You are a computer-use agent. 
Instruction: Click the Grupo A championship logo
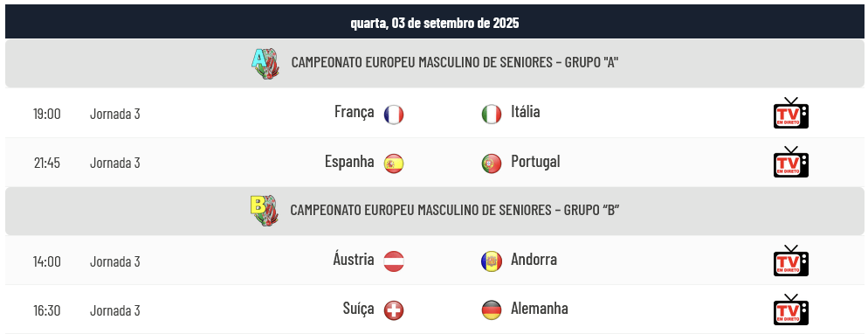(265, 64)
